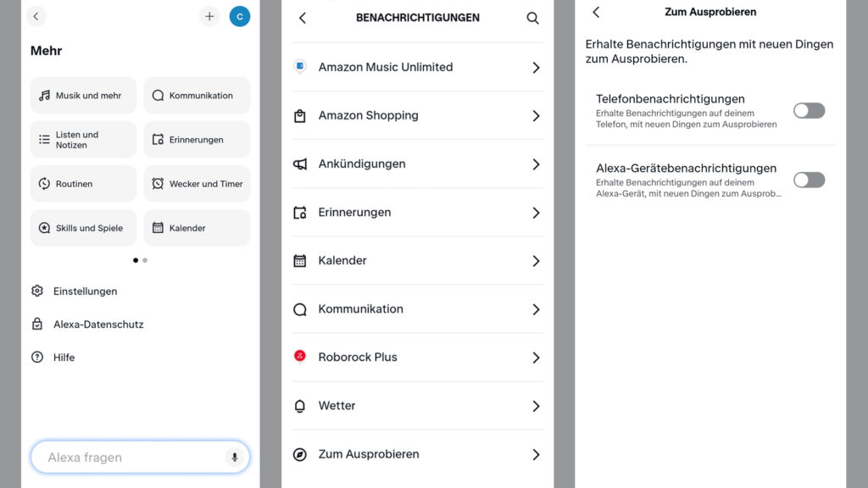Click the Routinen circular arrow icon
Viewport: 868px width, 488px height.
pos(44,183)
